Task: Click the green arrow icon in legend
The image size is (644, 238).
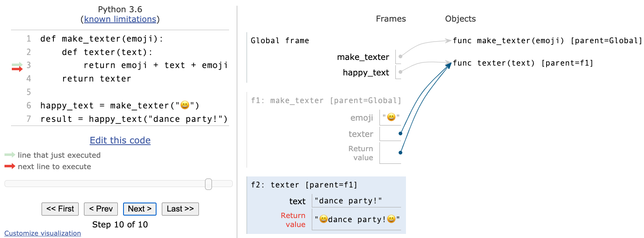Action: [x=10, y=155]
